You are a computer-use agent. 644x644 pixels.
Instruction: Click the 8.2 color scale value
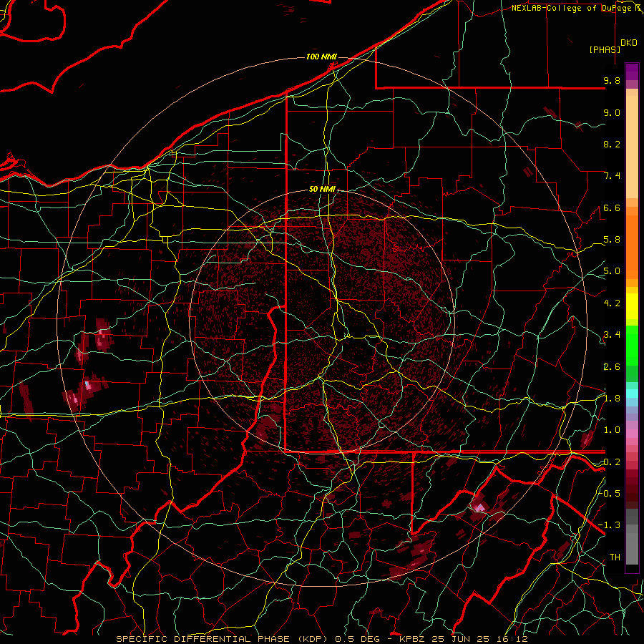612,144
